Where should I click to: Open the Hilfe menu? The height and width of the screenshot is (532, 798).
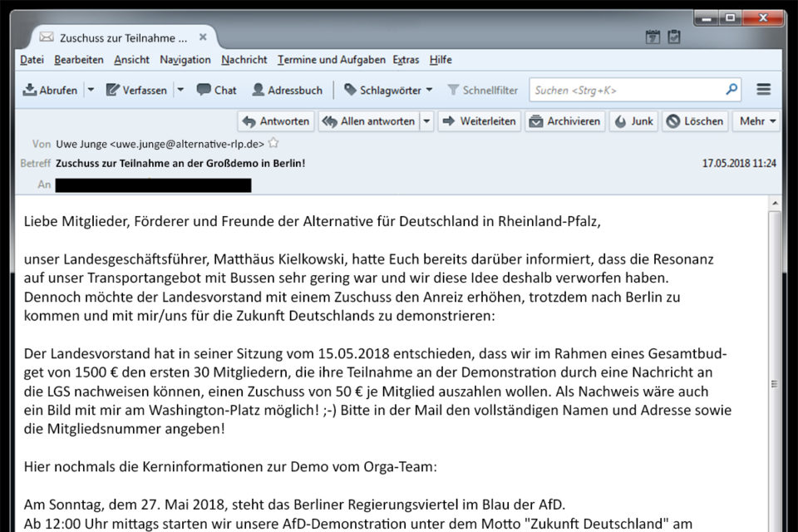[441, 60]
